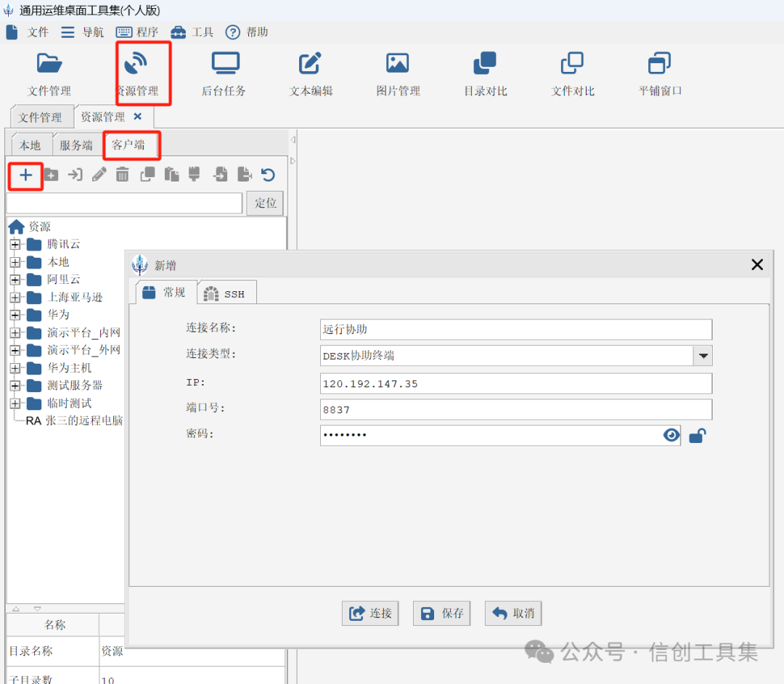This screenshot has height=684, width=784.
Task: Switch to the SSH tab in dialog
Action: tap(227, 293)
